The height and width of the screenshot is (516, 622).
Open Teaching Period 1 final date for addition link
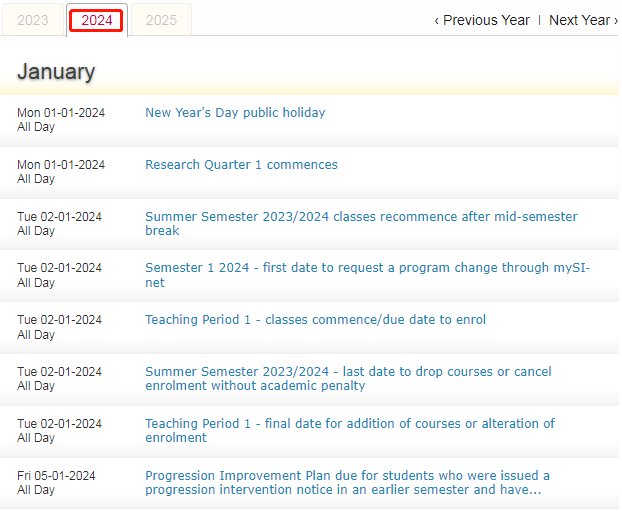350,431
